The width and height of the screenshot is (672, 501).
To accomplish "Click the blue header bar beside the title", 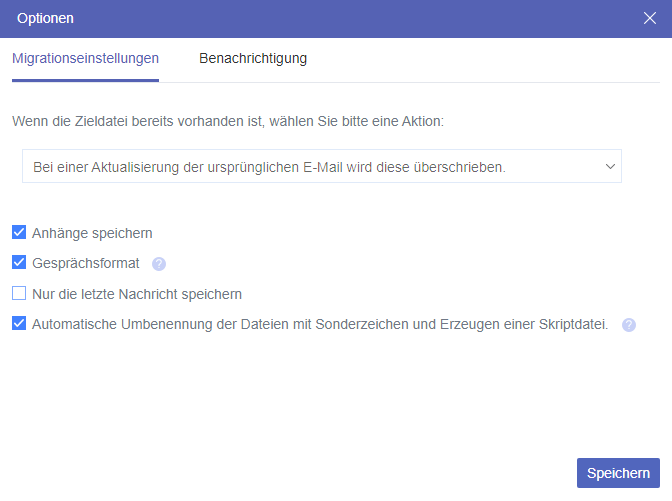I will click(350, 18).
